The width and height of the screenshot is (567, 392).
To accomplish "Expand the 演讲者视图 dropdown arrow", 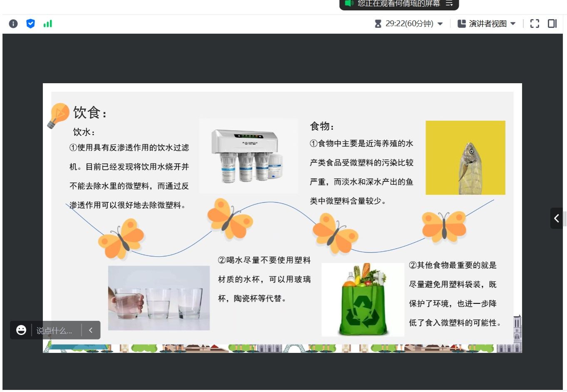I will [513, 24].
